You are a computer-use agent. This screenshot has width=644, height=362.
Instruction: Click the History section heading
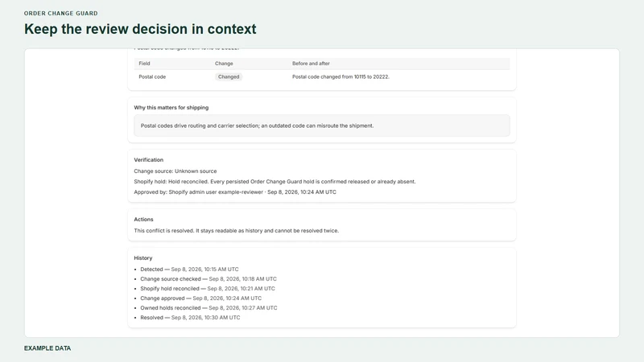pos(143,258)
